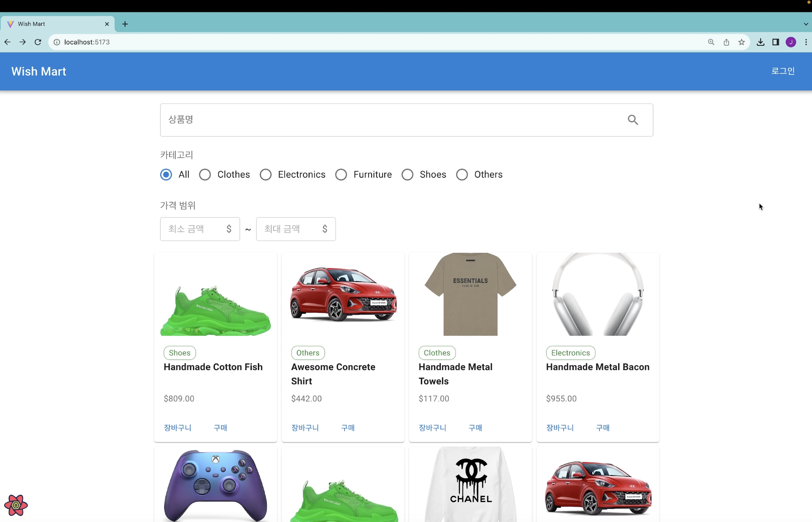This screenshot has height=522, width=812.
Task: Select the Electronics category radio
Action: (265, 175)
